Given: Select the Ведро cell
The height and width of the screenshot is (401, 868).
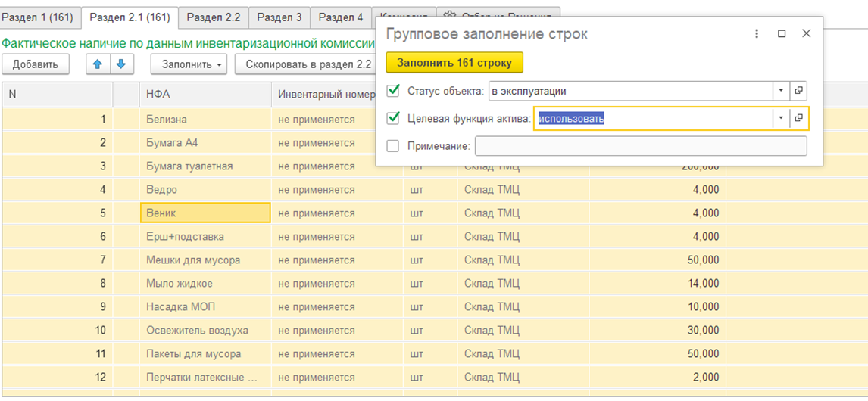Looking at the screenshot, I should tap(205, 190).
